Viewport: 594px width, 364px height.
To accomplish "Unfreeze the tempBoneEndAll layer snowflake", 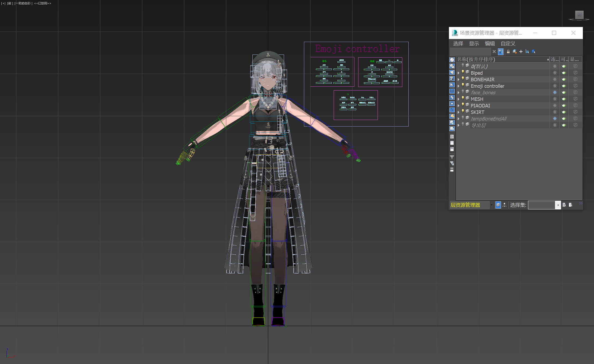I will [555, 119].
